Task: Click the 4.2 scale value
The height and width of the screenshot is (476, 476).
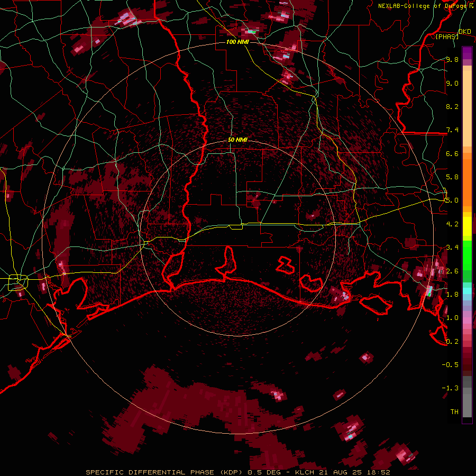Action: click(452, 224)
